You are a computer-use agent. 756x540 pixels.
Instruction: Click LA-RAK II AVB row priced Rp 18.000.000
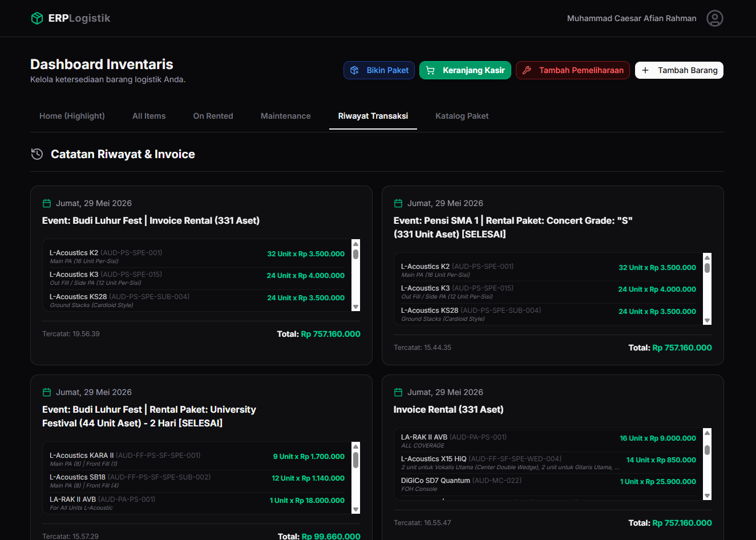click(x=197, y=503)
